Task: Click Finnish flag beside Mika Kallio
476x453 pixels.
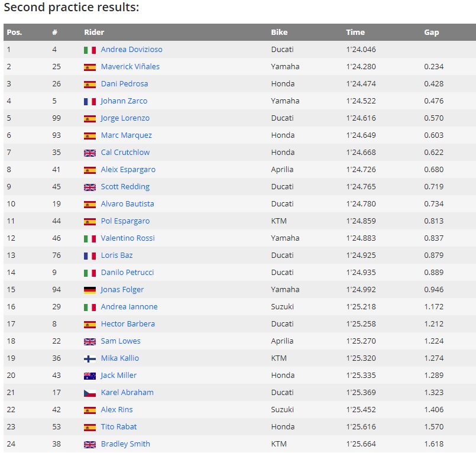Action: click(x=90, y=359)
